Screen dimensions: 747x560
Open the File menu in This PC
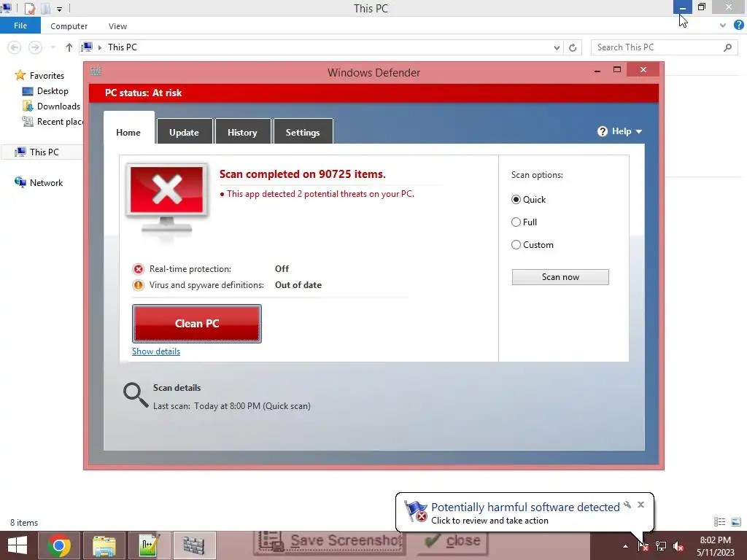(20, 26)
